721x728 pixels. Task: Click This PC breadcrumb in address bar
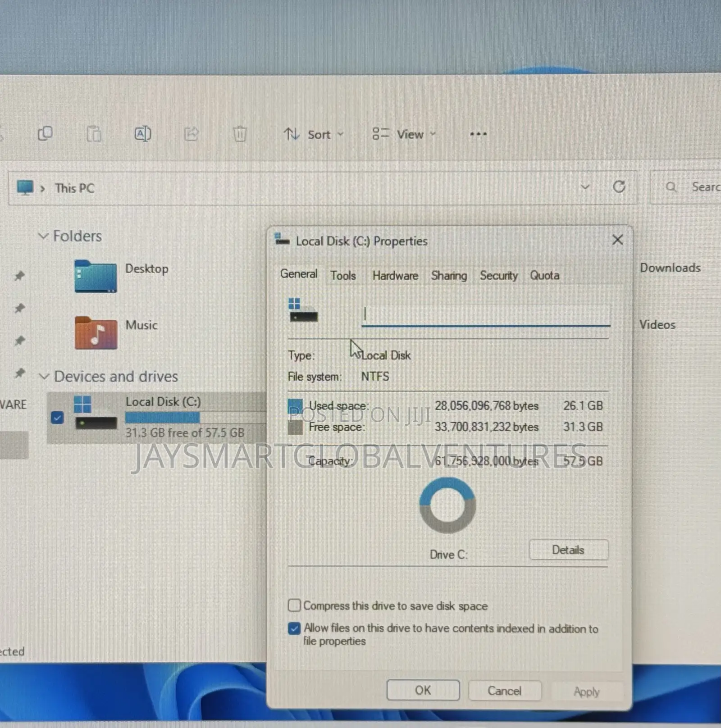pyautogui.click(x=74, y=188)
